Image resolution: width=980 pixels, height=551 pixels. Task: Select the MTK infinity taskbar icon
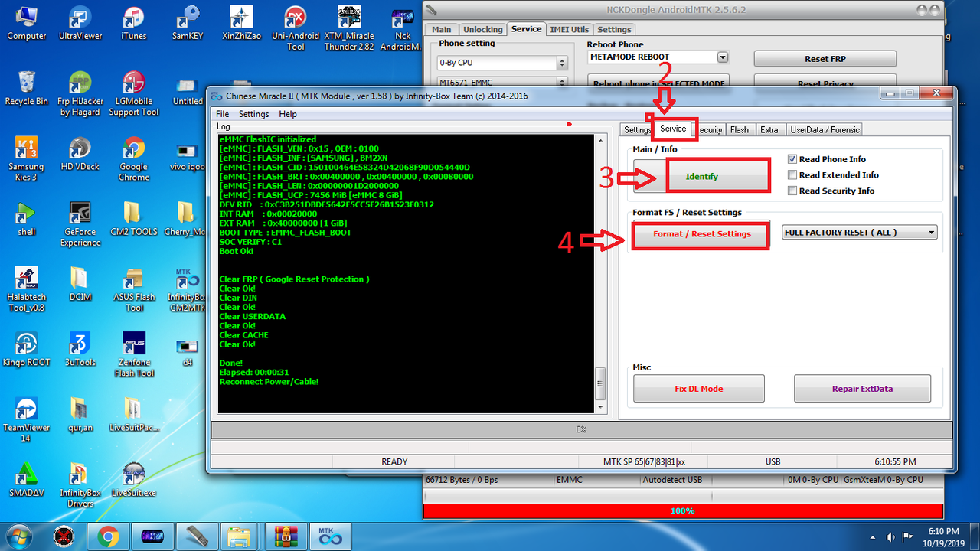coord(331,537)
